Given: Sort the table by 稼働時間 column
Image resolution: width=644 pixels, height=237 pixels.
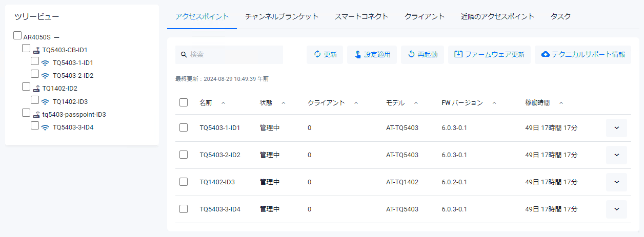Looking at the screenshot, I should pyautogui.click(x=537, y=103).
